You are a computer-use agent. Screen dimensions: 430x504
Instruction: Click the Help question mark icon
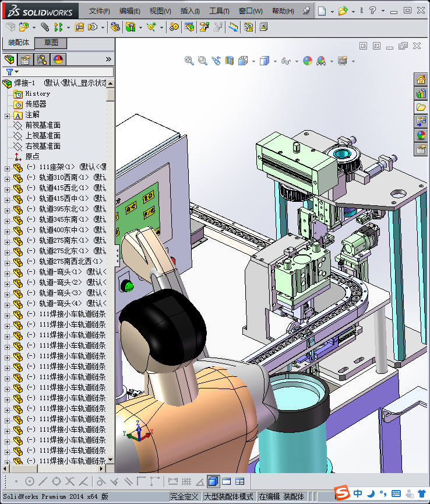[372, 10]
